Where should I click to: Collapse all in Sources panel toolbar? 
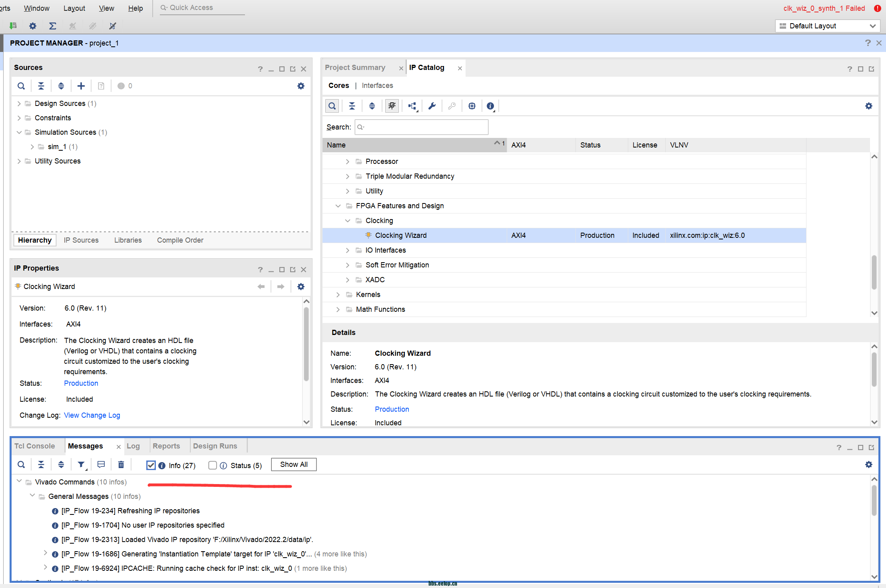41,86
